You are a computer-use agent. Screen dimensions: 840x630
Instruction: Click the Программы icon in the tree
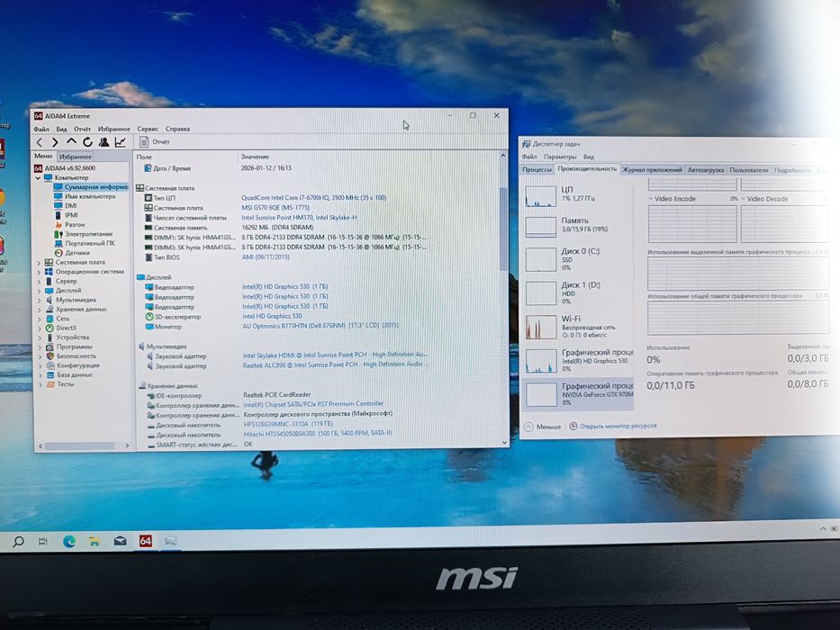(50, 346)
